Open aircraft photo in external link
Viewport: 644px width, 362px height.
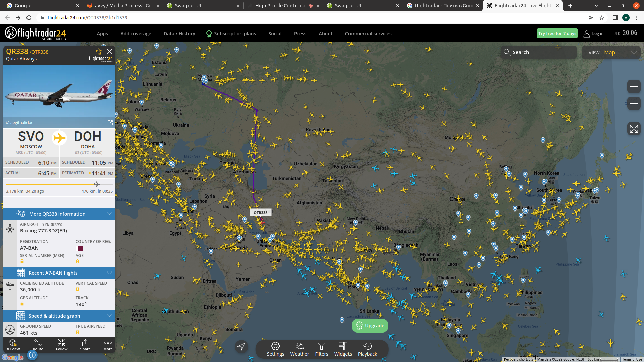[x=110, y=123]
